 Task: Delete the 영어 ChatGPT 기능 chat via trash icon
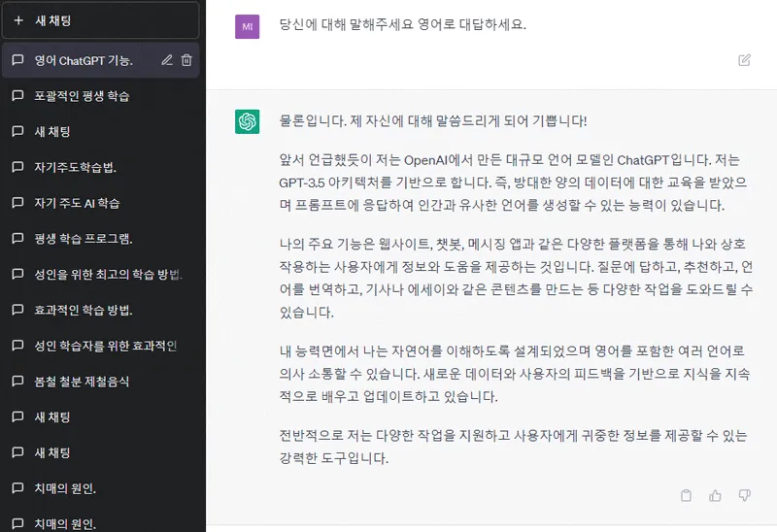(186, 60)
